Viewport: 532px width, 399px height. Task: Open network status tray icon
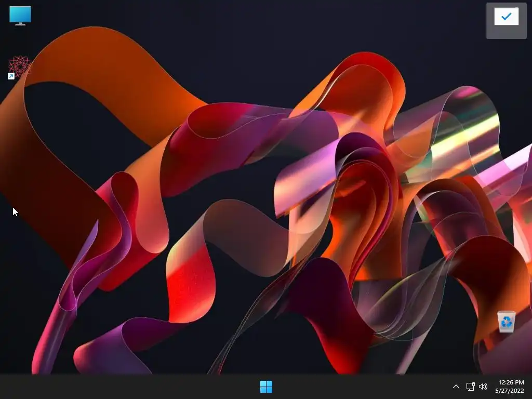[x=470, y=387]
